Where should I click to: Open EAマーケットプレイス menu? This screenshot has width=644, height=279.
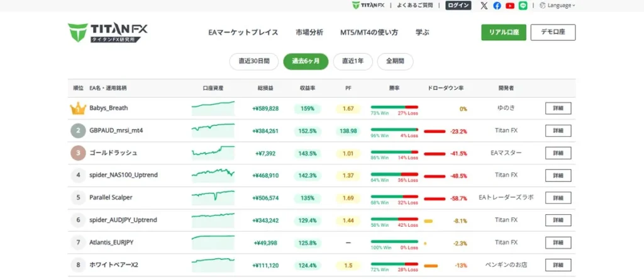pos(243,33)
